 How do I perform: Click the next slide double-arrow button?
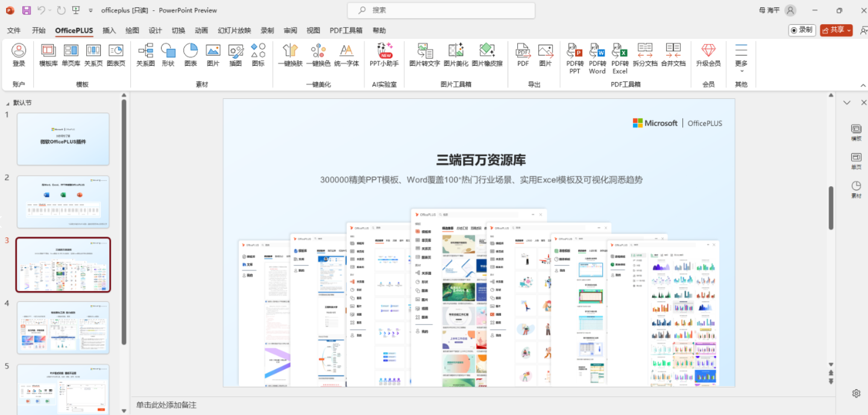pyautogui.click(x=831, y=381)
